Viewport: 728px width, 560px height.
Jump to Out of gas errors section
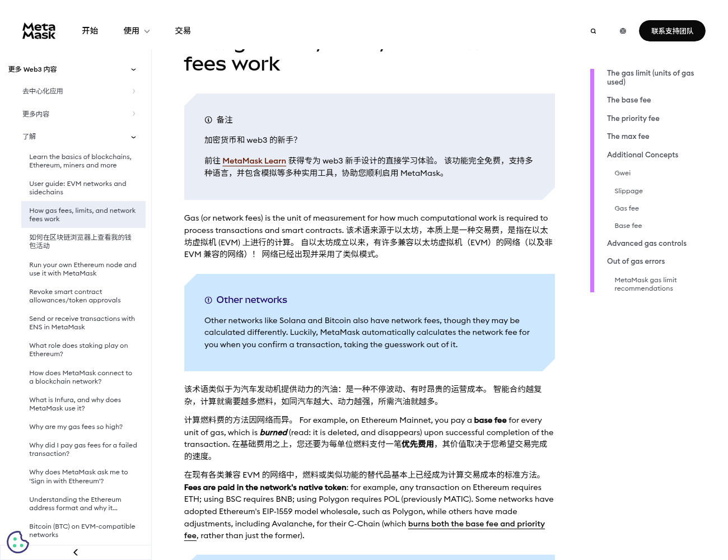coord(636,262)
